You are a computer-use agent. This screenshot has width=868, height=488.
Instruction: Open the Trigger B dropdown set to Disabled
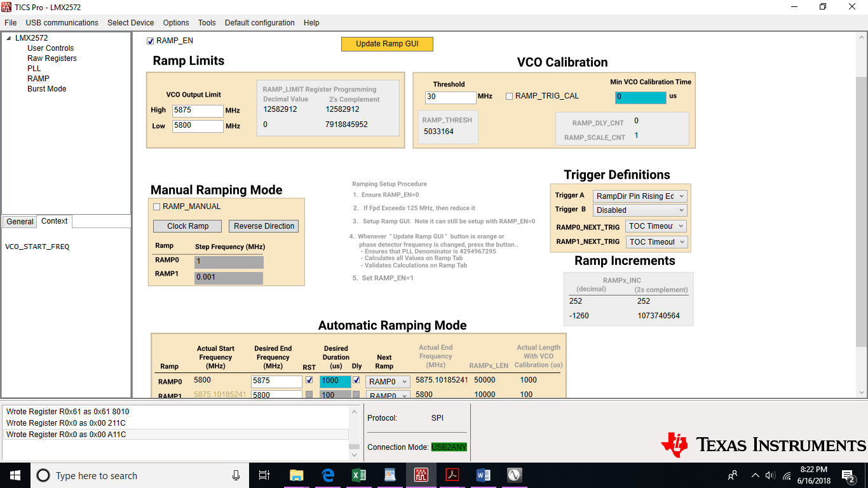[x=641, y=210]
